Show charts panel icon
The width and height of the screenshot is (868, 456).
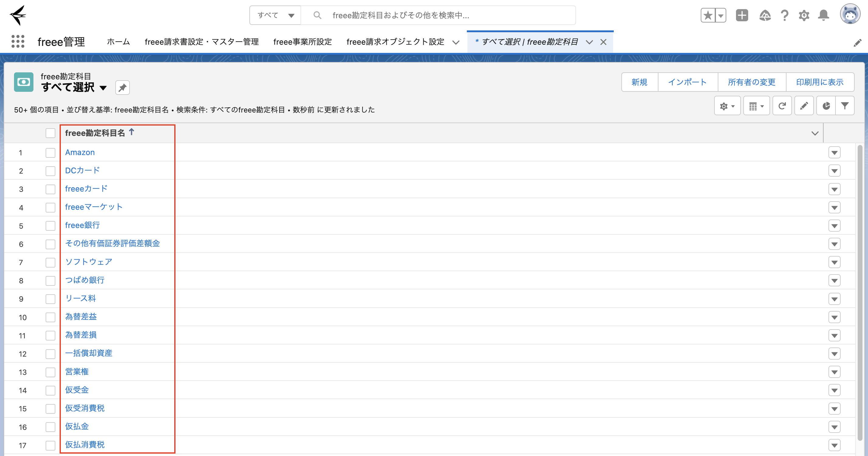pos(826,106)
